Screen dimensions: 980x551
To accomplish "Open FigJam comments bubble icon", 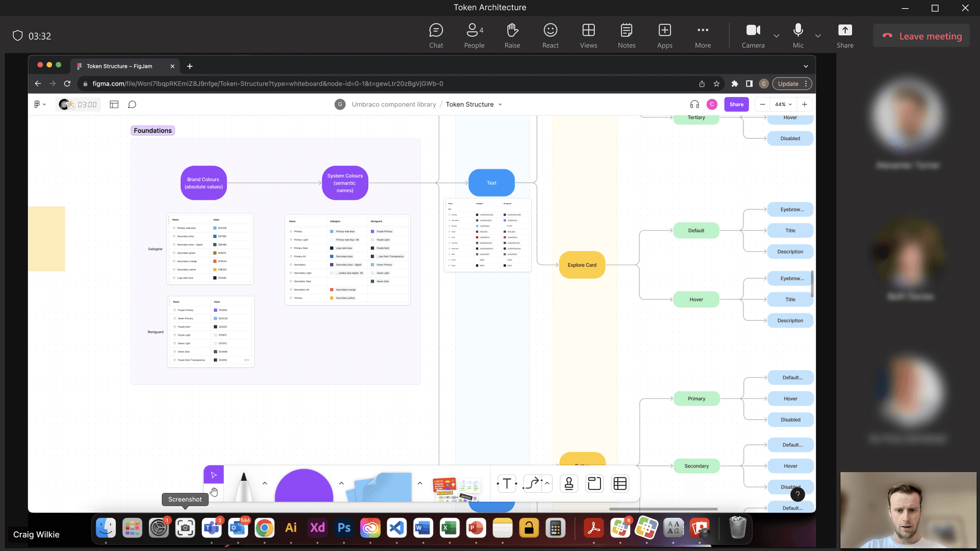I will point(132,104).
